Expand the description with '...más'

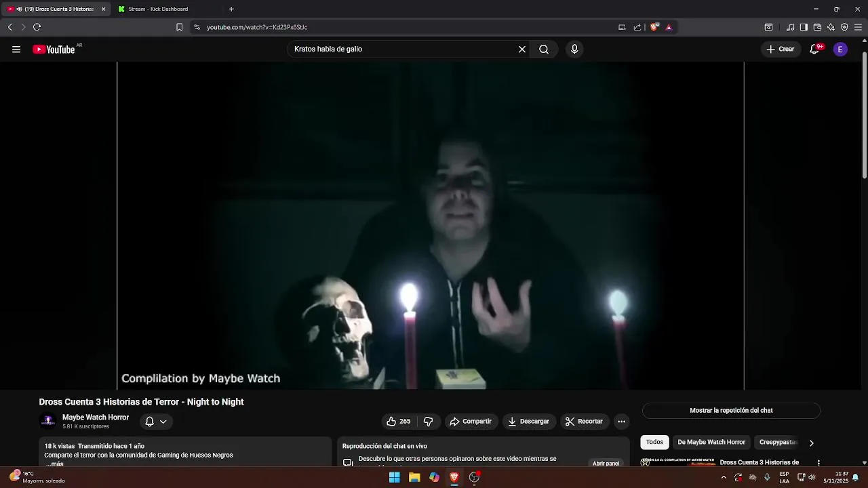pyautogui.click(x=55, y=464)
